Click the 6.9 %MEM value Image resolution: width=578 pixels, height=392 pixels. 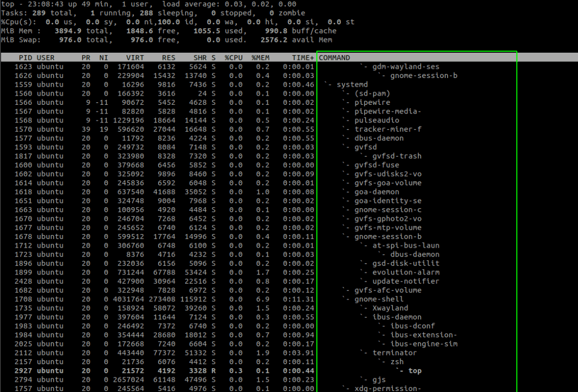click(x=263, y=299)
